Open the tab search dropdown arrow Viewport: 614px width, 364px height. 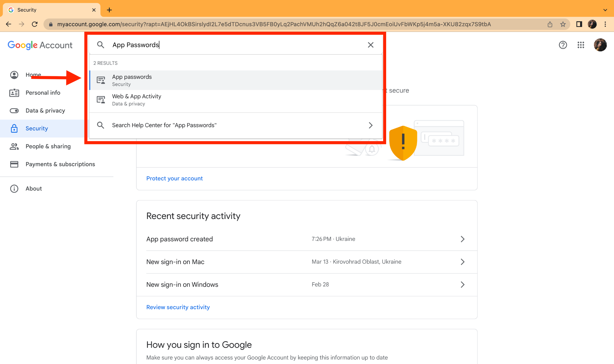605,10
